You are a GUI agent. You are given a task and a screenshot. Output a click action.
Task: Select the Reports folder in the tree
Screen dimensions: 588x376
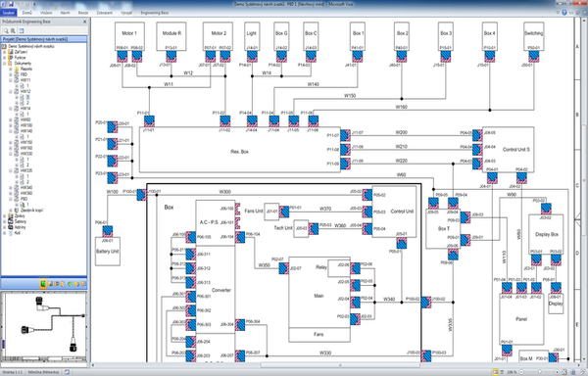pos(26,69)
